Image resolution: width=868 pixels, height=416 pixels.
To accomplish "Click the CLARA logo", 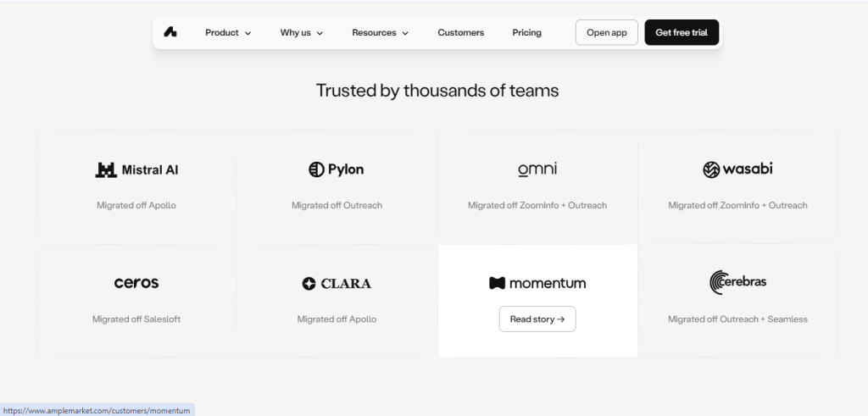I will pos(337,284).
